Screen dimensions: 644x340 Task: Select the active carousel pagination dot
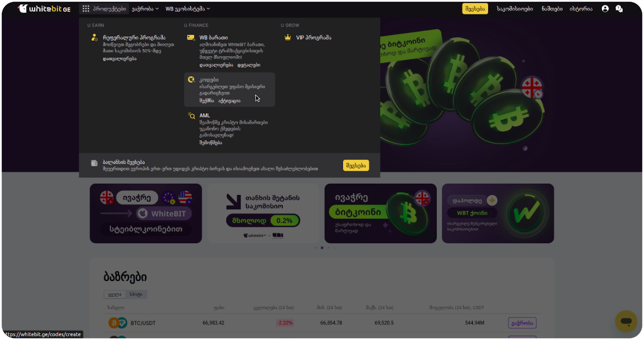coord(322,248)
